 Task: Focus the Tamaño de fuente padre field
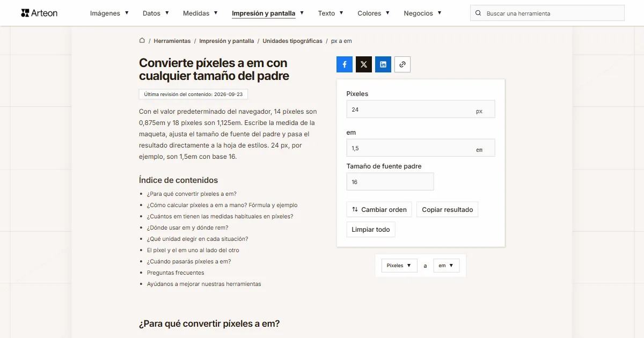point(390,182)
